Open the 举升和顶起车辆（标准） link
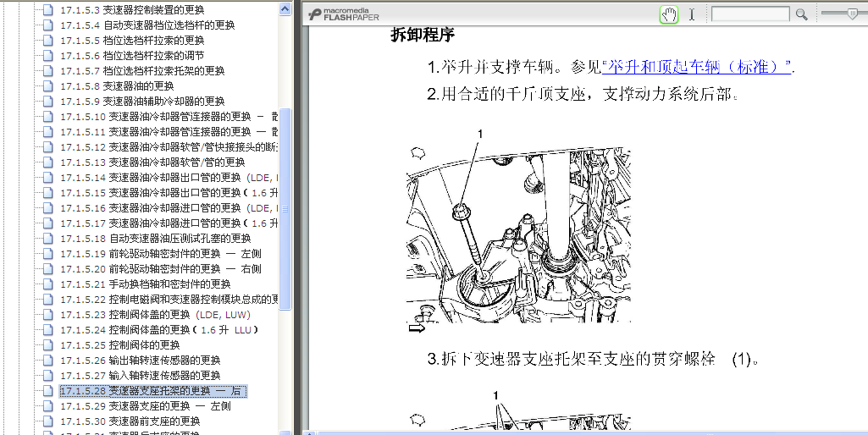Screen dimensions: 868x435 point(696,67)
